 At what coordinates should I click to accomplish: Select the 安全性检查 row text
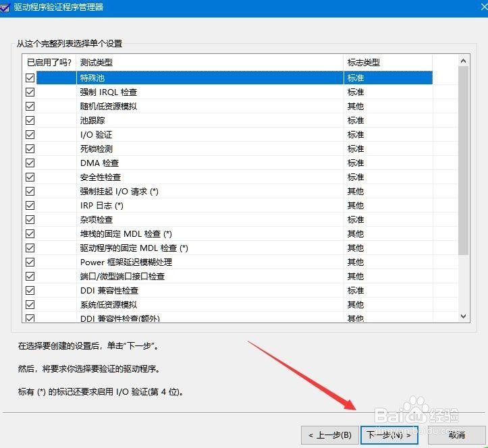[x=101, y=177]
